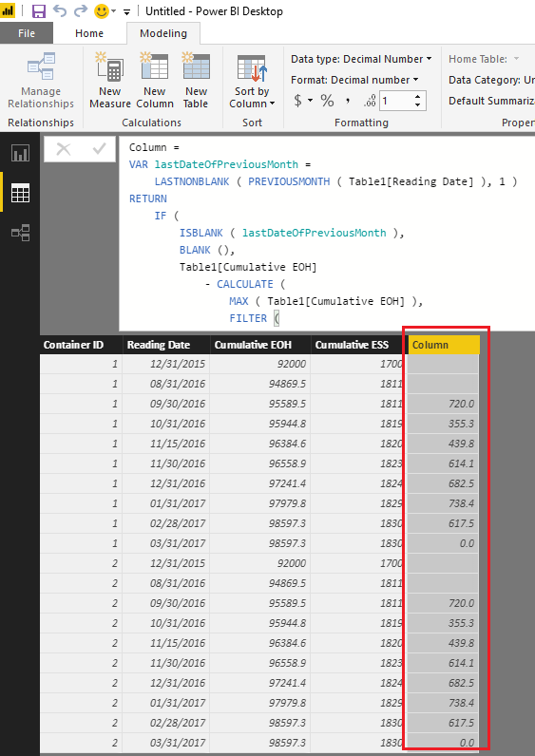The width and height of the screenshot is (535, 756).
Task: Click cell with Cumulative EOH value 95944.8 for Container 1
Action: 260,424
